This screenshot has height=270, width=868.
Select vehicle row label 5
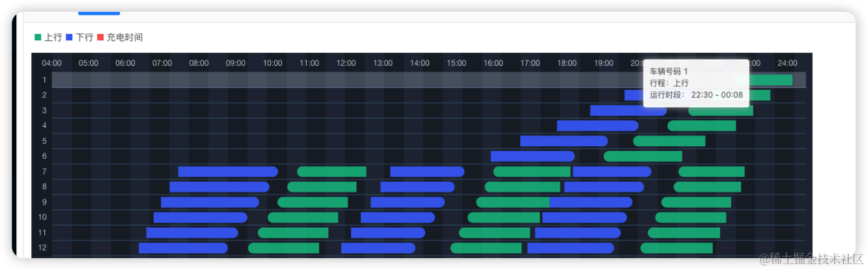(x=44, y=141)
